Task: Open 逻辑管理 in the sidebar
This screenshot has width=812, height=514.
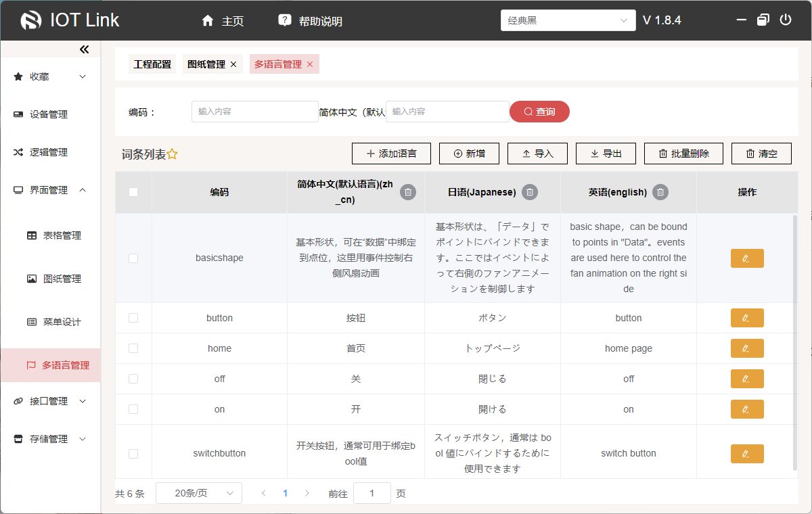Action: [51, 152]
